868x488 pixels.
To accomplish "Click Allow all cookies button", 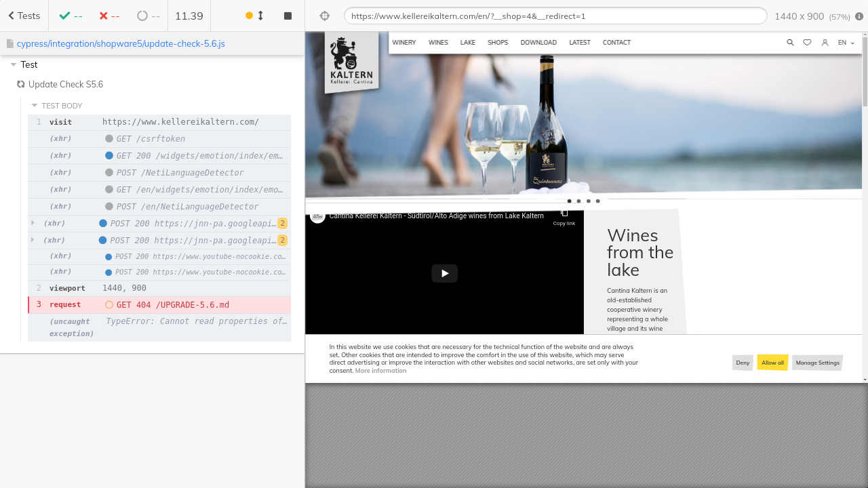I will (x=772, y=363).
